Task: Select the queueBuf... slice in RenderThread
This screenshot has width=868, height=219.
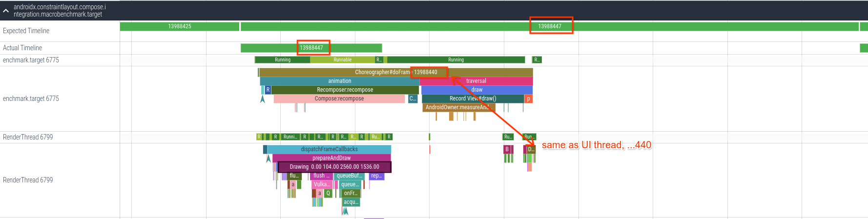Action: pyautogui.click(x=349, y=176)
